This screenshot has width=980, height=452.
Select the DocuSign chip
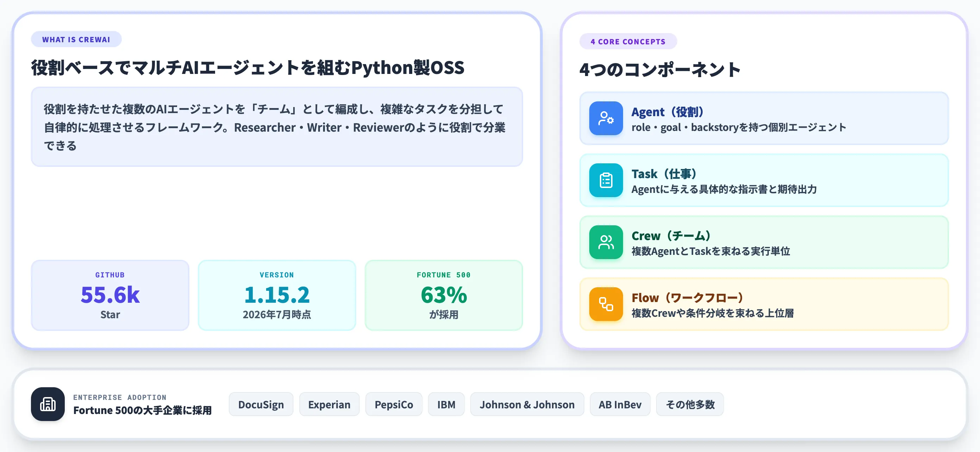261,404
